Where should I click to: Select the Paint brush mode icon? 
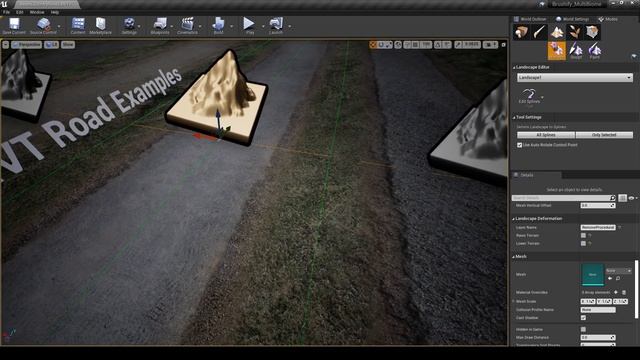pos(539,32)
